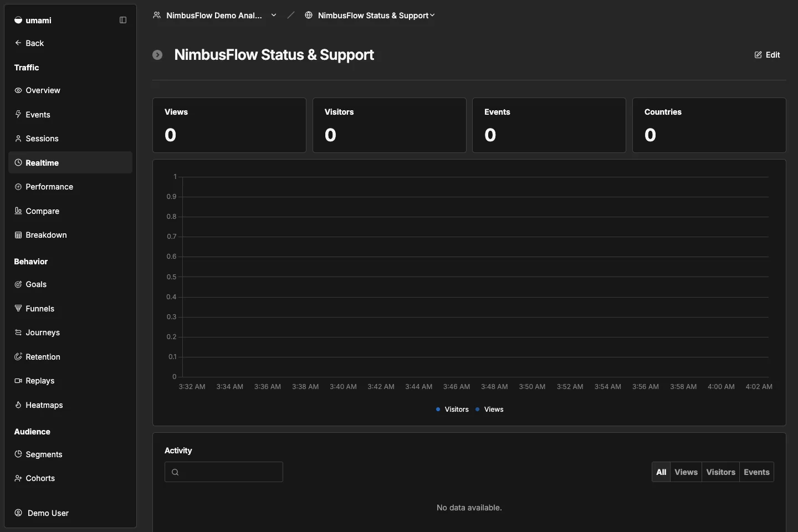
Task: Navigate to Segments
Action: [70, 454]
